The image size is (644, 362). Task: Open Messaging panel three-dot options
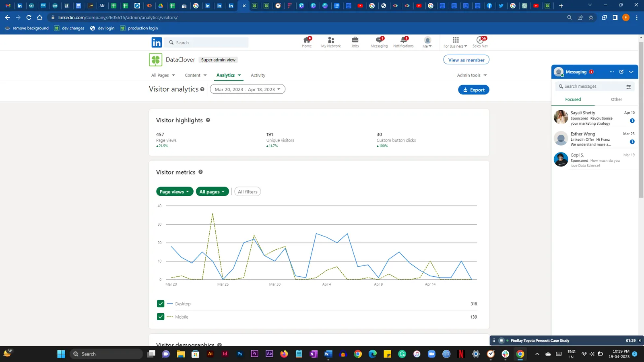tap(612, 72)
